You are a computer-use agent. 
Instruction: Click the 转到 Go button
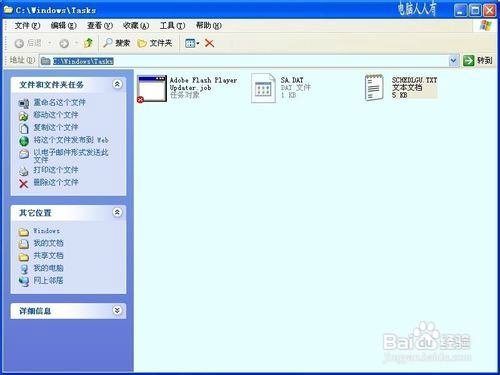[477, 60]
